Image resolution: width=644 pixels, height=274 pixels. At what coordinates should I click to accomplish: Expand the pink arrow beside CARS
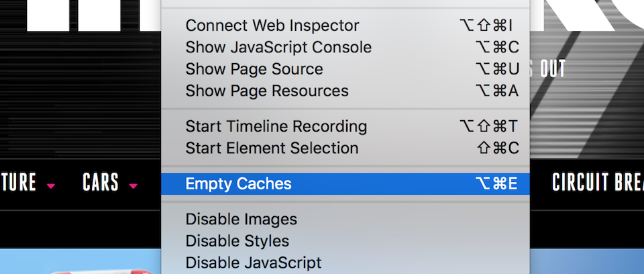point(133,186)
